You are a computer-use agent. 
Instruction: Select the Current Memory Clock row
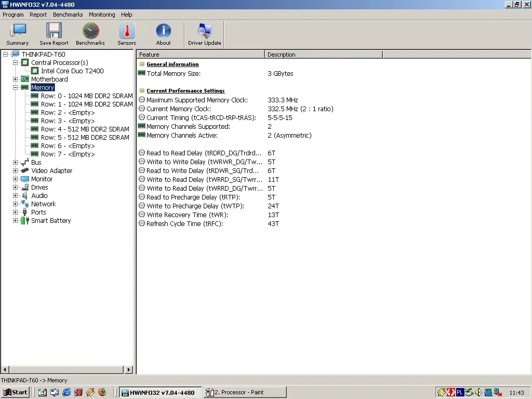pos(334,109)
